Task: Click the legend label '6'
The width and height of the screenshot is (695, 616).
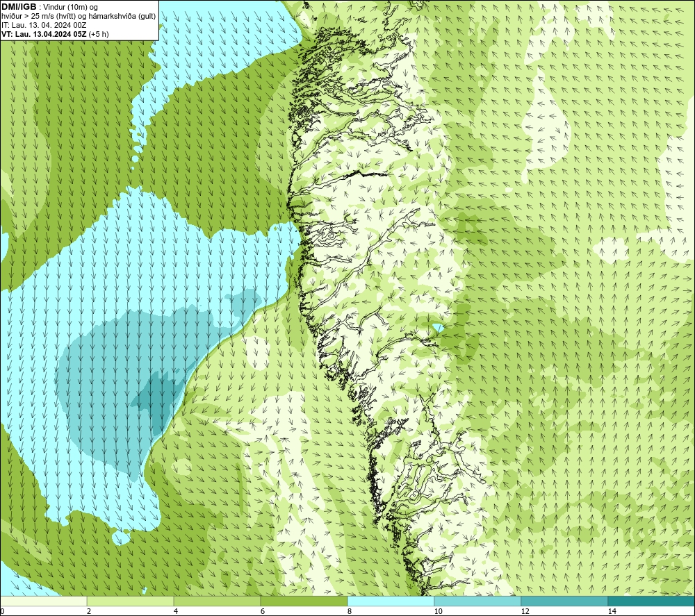Action: (x=263, y=611)
